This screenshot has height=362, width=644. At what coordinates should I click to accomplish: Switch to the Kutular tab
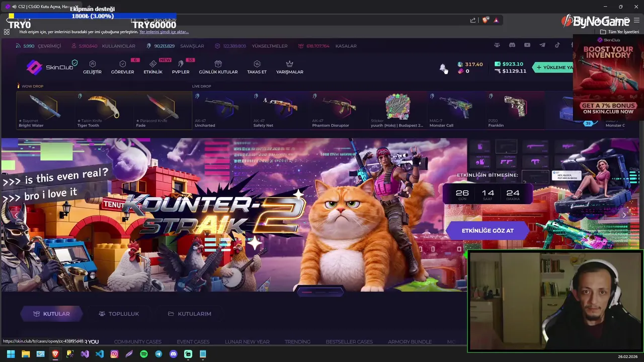tap(51, 314)
